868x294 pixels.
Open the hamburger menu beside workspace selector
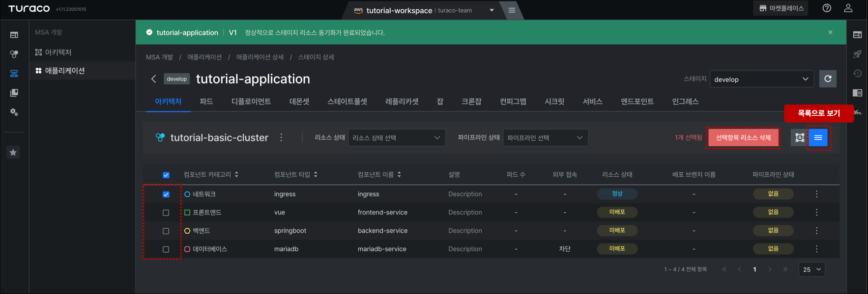[x=512, y=10]
